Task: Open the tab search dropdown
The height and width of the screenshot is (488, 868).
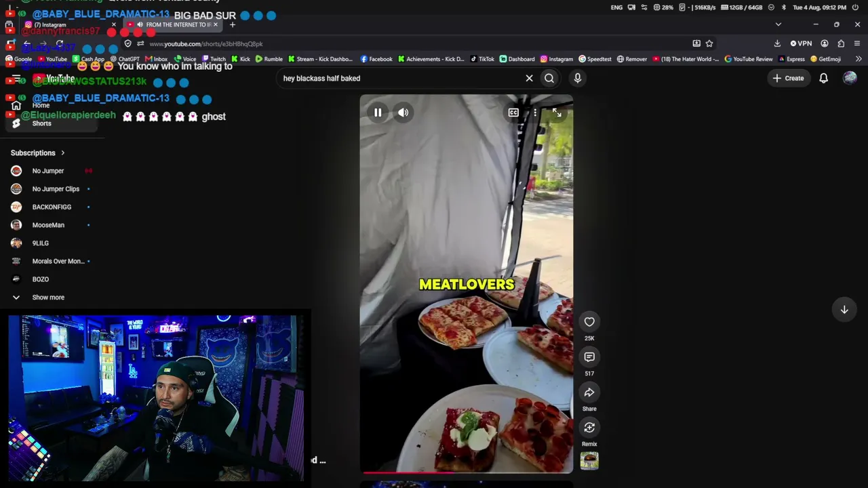Action: 778,24
